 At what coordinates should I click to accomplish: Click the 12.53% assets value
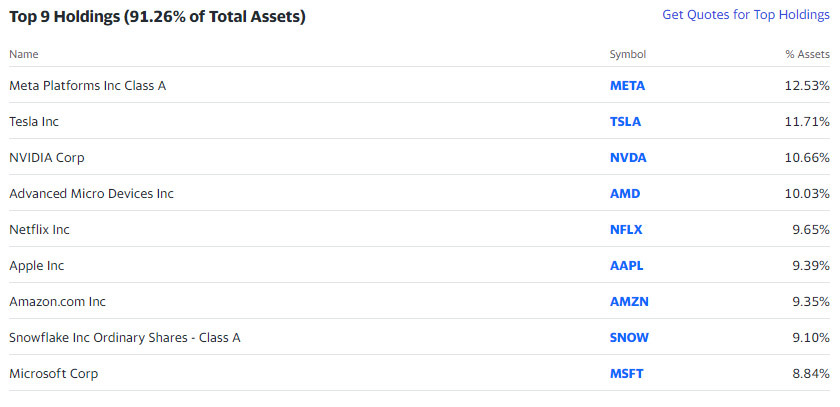tap(807, 86)
